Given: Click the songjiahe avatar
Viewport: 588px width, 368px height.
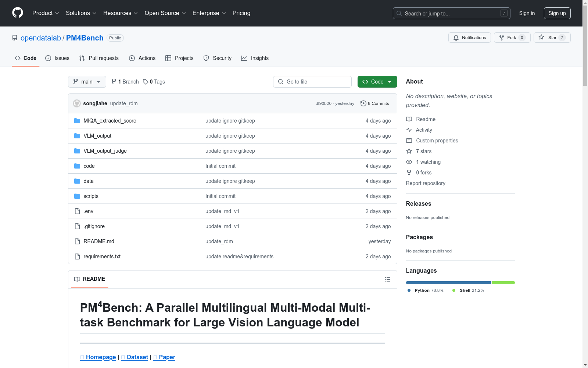Looking at the screenshot, I should 77,103.
